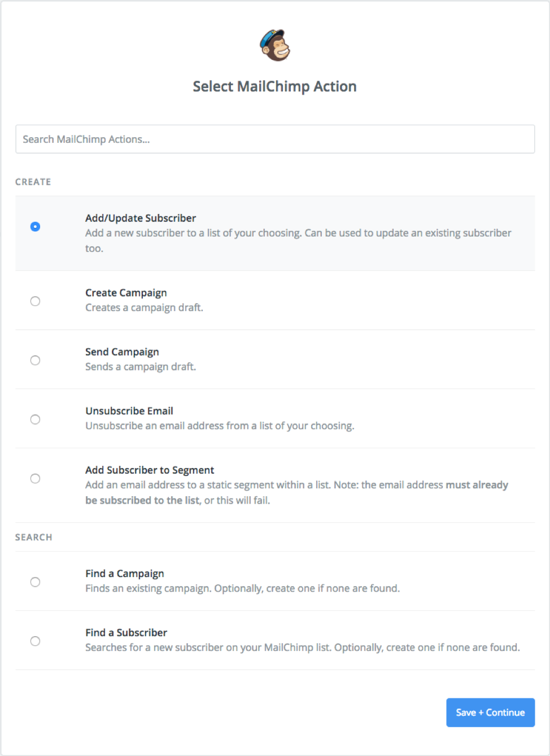Pick the Unsubscribe Email action
Screen dimensions: 550x756
[35, 419]
